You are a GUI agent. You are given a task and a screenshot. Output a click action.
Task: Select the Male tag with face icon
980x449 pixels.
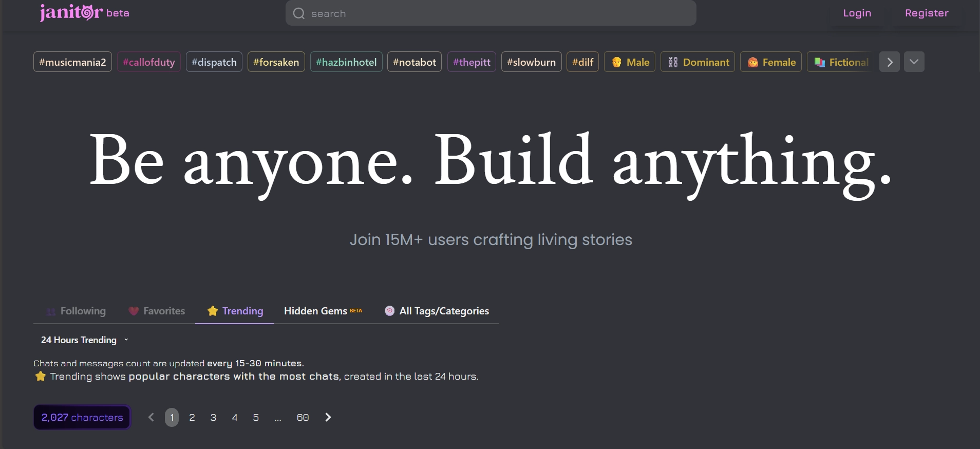click(630, 62)
